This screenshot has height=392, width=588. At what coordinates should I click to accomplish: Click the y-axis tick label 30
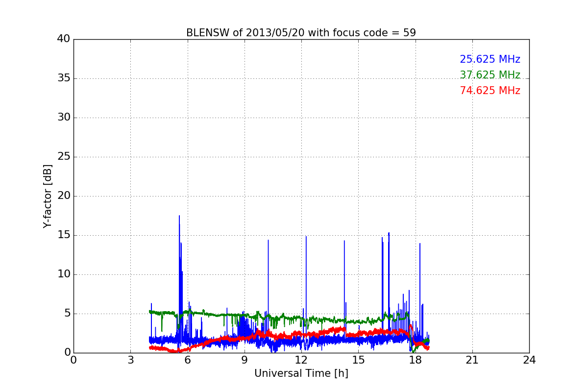coord(64,118)
